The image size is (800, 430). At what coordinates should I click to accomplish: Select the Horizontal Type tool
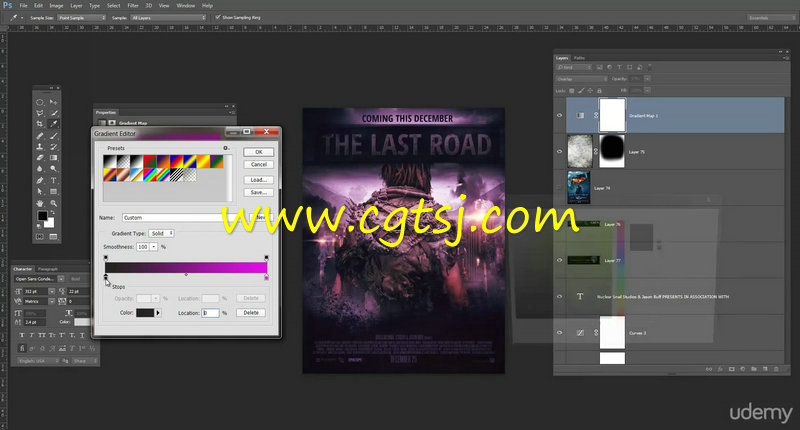[54, 181]
